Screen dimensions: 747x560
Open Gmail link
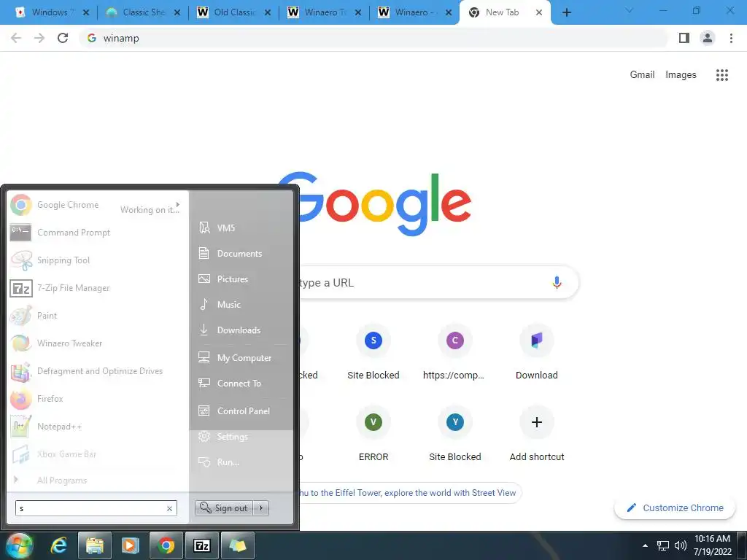click(x=642, y=75)
